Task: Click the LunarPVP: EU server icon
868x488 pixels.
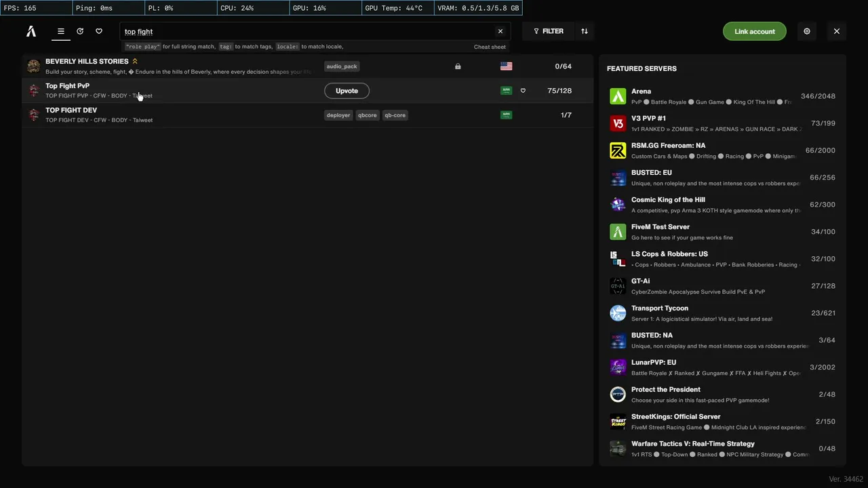Action: (618, 367)
